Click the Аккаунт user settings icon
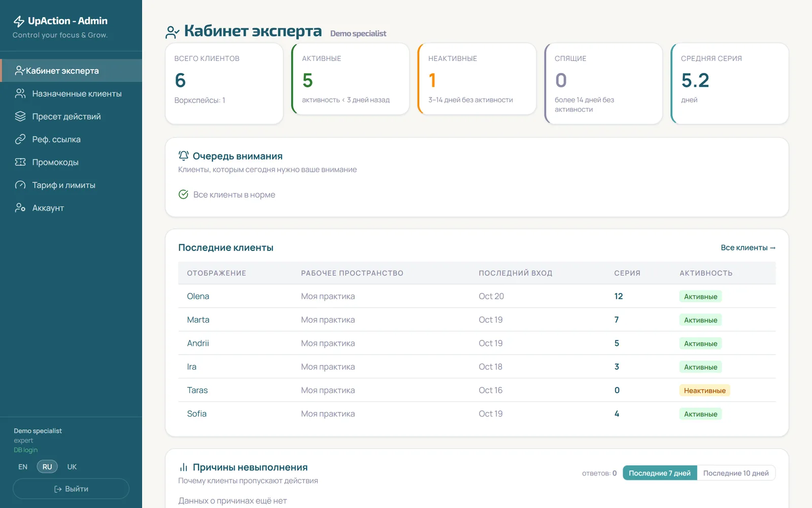Image resolution: width=812 pixels, height=508 pixels. [x=20, y=208]
